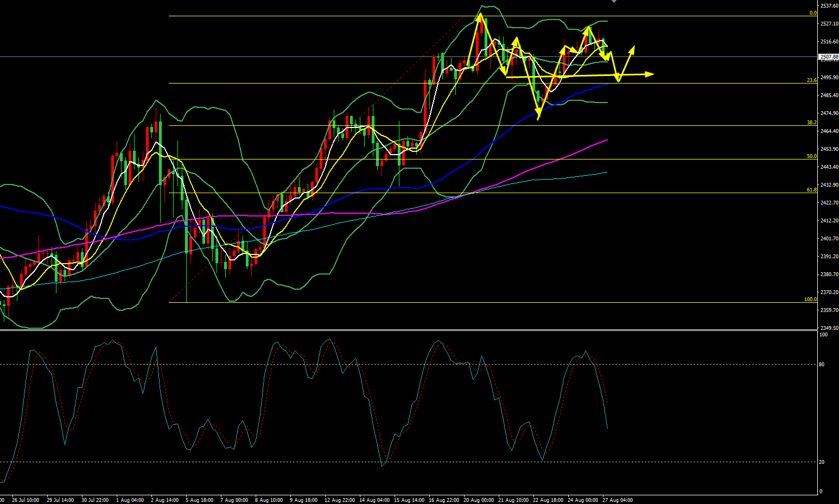839x504 pixels.
Task: Click the current price label 2507.88
Action: point(829,56)
